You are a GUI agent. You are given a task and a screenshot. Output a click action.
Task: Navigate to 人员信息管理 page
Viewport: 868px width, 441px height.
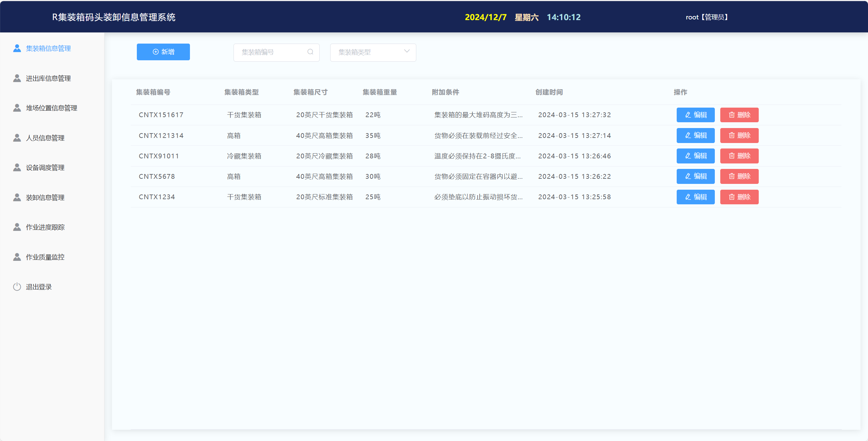point(45,138)
